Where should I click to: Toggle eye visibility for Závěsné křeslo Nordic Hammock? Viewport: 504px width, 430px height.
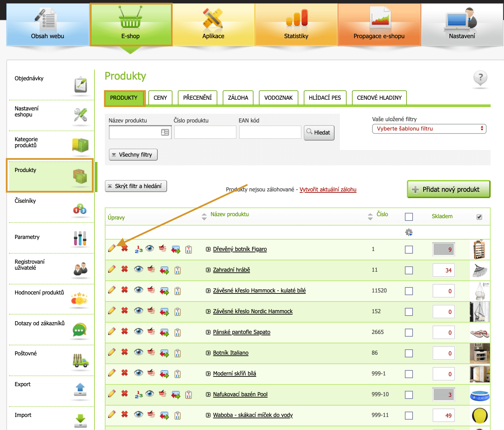[x=138, y=311]
